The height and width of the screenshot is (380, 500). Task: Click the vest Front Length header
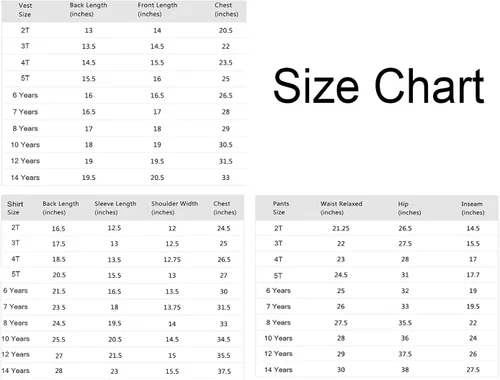click(x=157, y=10)
